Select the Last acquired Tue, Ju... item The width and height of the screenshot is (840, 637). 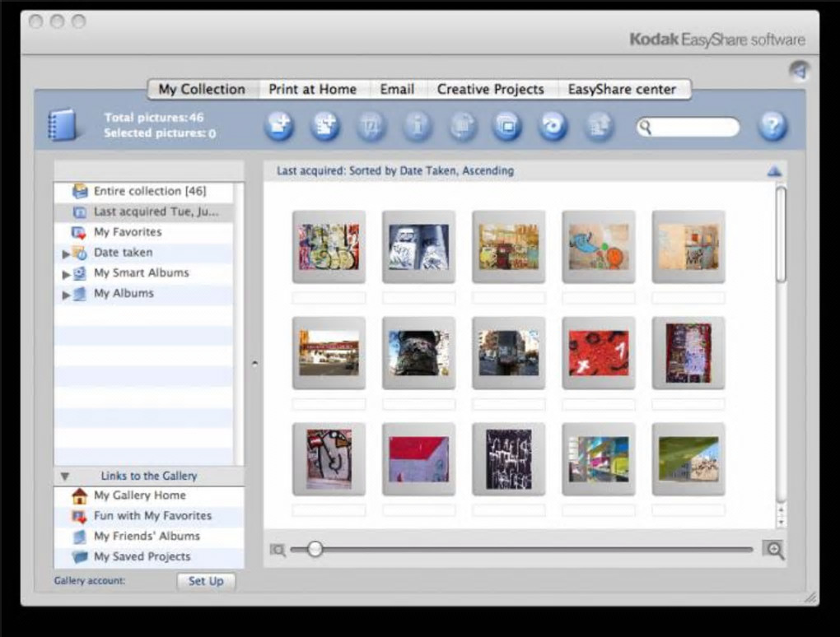tap(143, 212)
